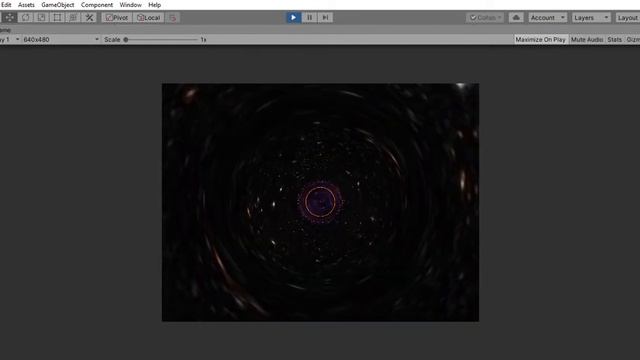The width and height of the screenshot is (640, 360).
Task: Click the glowing ring in game view
Action: [x=320, y=202]
